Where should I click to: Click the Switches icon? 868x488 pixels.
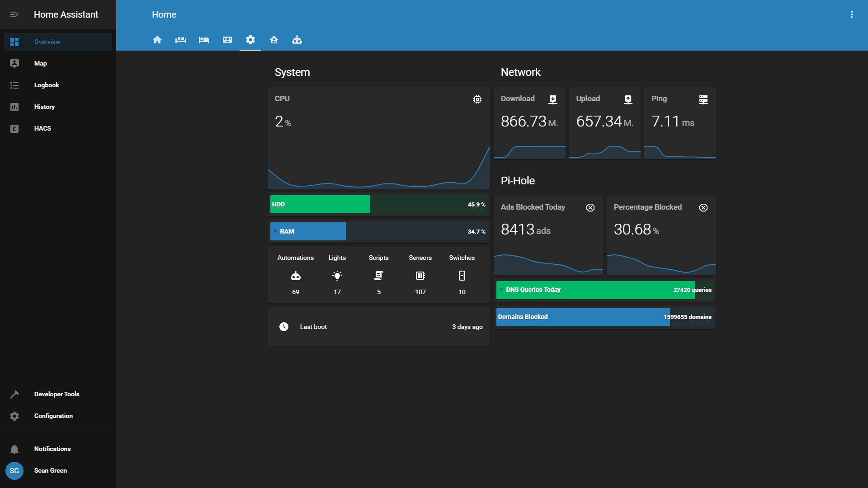[x=462, y=276]
